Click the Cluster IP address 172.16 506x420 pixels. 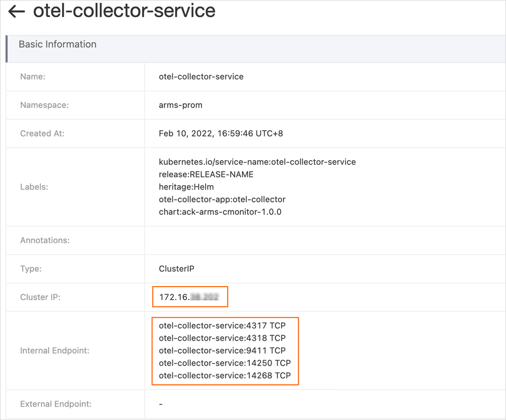[x=190, y=297]
